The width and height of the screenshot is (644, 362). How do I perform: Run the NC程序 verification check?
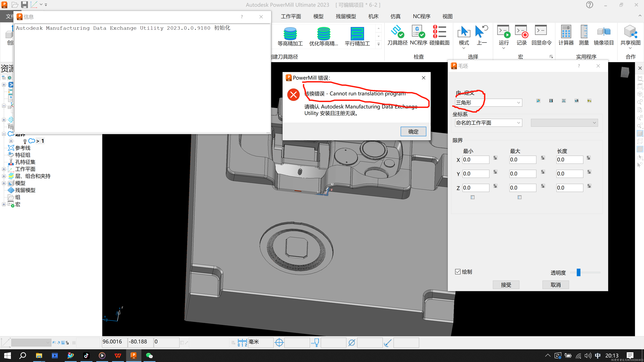pyautogui.click(x=418, y=36)
